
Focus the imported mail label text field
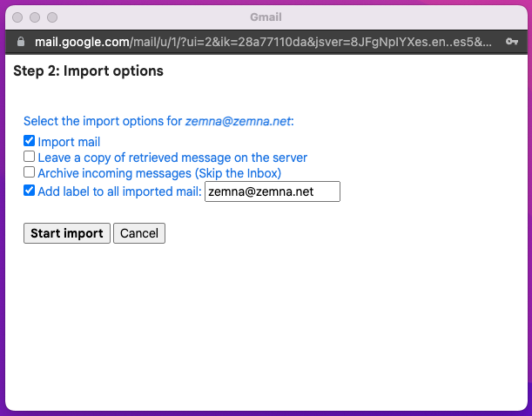273,191
